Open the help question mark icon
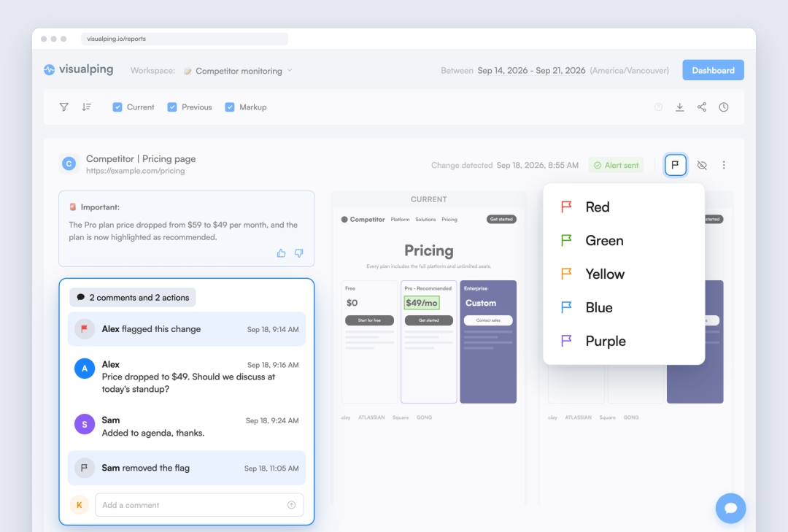This screenshot has height=532, width=788. click(658, 107)
